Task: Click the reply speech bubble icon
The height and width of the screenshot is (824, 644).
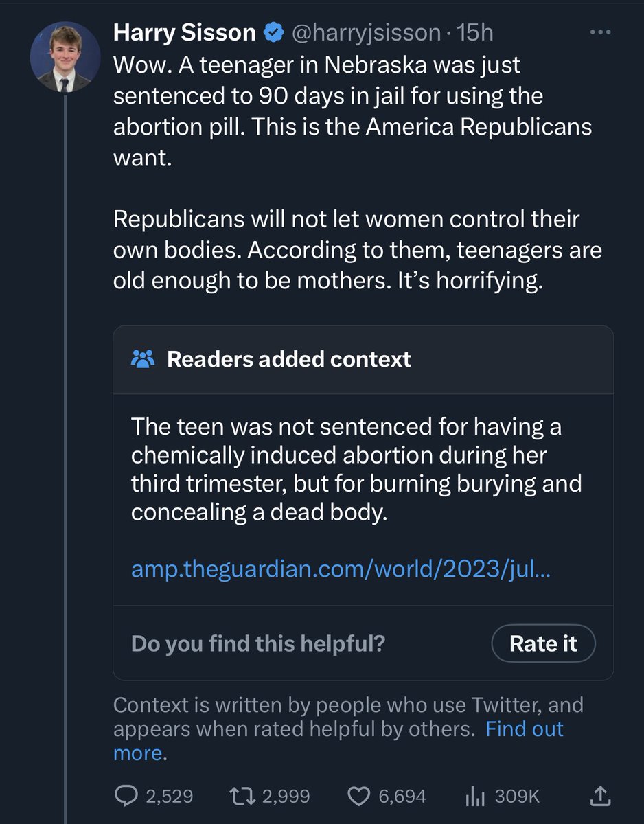Action: (x=124, y=796)
